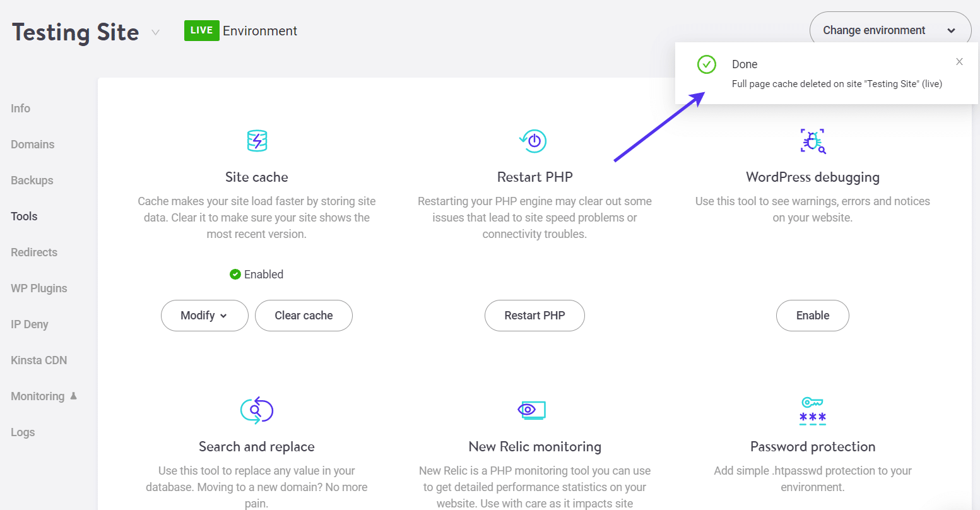Open the Tools section in the sidebar
Screen dimensions: 980x510
click(x=23, y=216)
